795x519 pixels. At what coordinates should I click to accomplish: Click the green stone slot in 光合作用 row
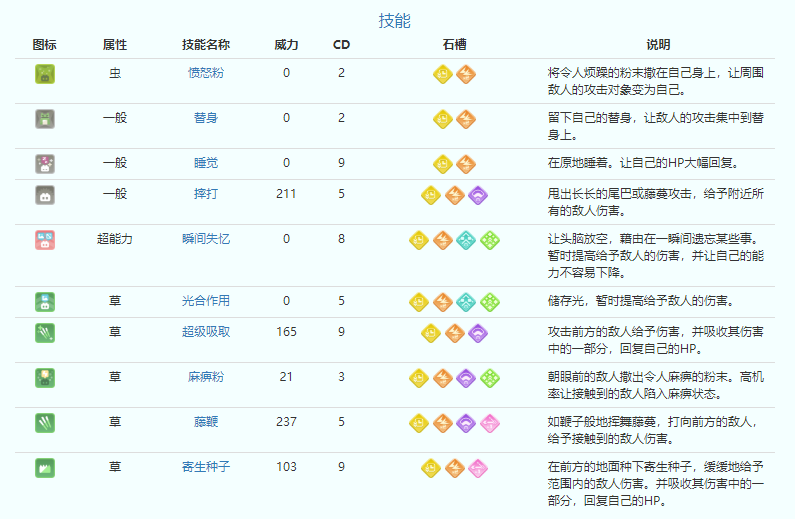490,302
